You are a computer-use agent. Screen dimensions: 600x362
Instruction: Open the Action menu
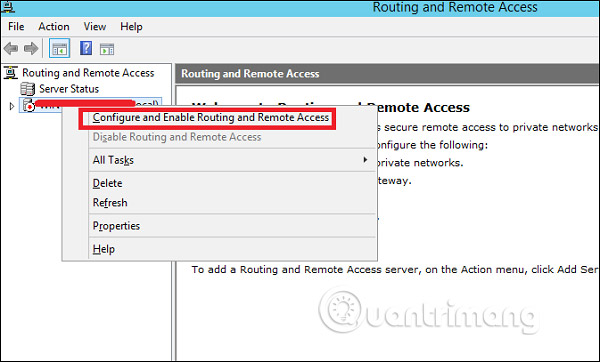coord(54,27)
